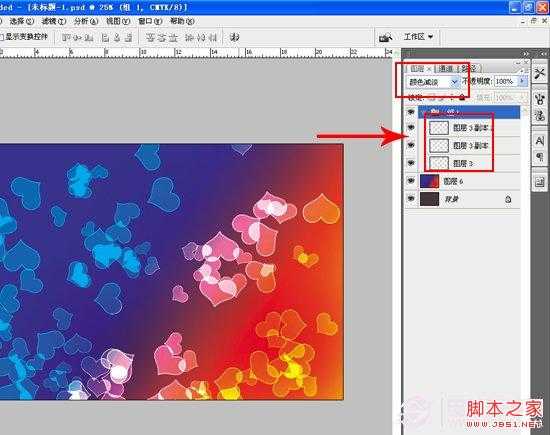
Task: Click the distribute top edges icon
Action: 150,37
